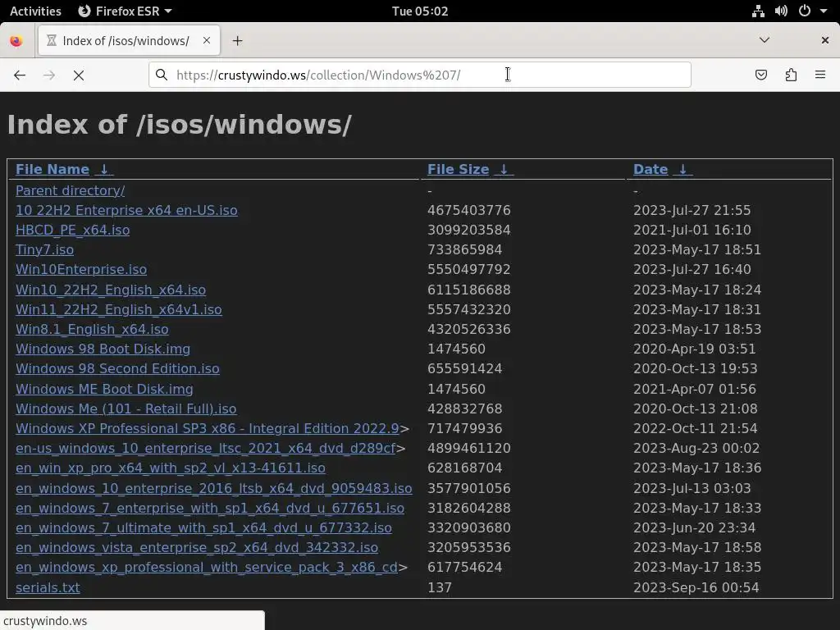Open Windows 98 Boot Disk.img
The height and width of the screenshot is (630, 840).
tap(103, 349)
